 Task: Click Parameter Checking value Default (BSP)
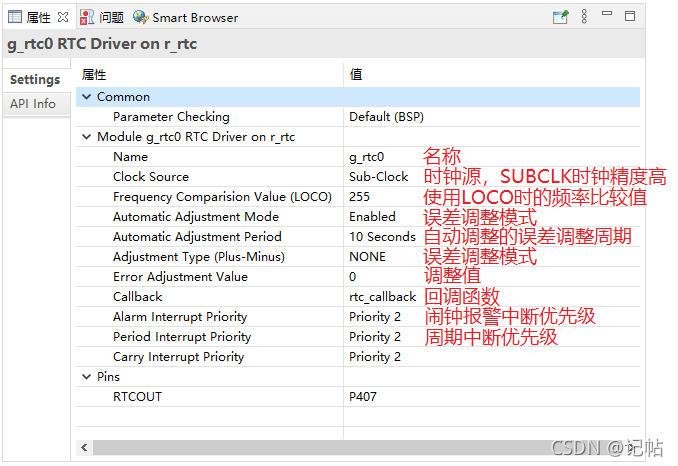coord(386,117)
